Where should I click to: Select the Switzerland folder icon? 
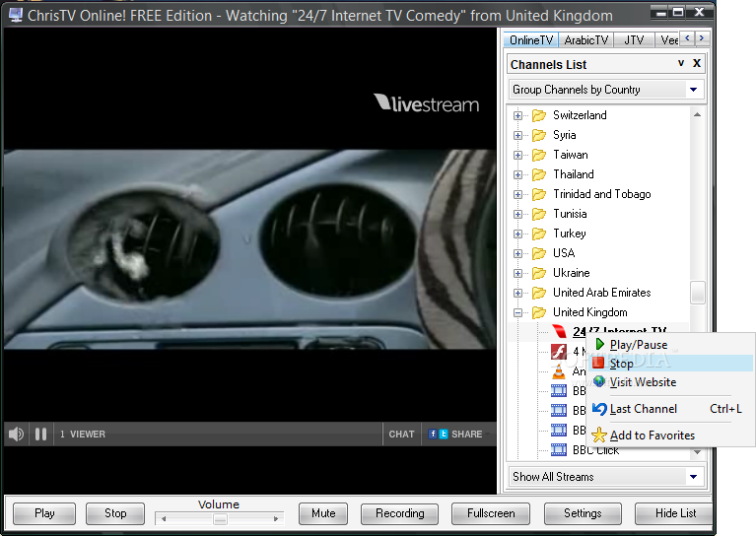(x=539, y=115)
